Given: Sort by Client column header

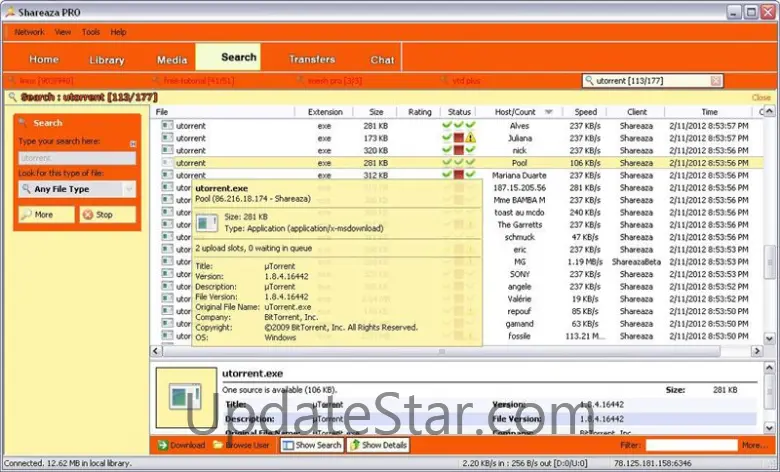Looking at the screenshot, I should [636, 112].
